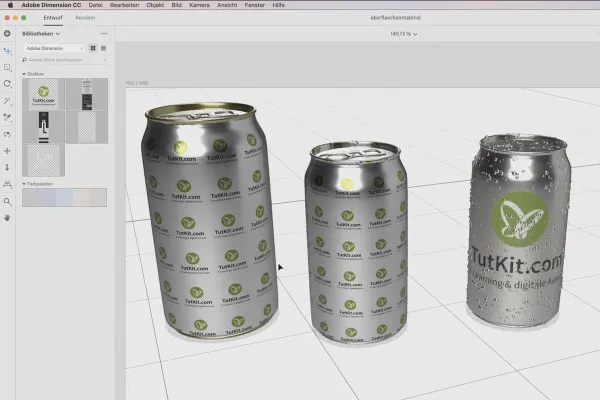
Task: Open the Hilfe menu
Action: point(279,5)
